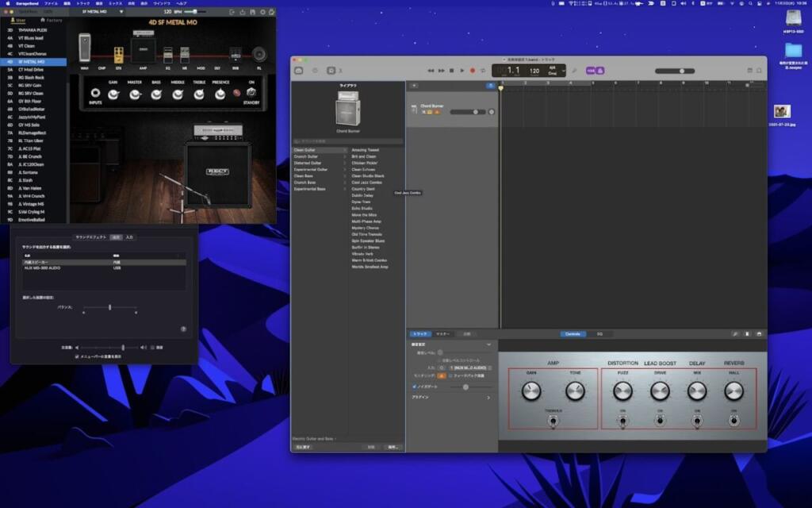Switch to EQ tab in Smart Controls
The image size is (812, 508).
pos(599,334)
